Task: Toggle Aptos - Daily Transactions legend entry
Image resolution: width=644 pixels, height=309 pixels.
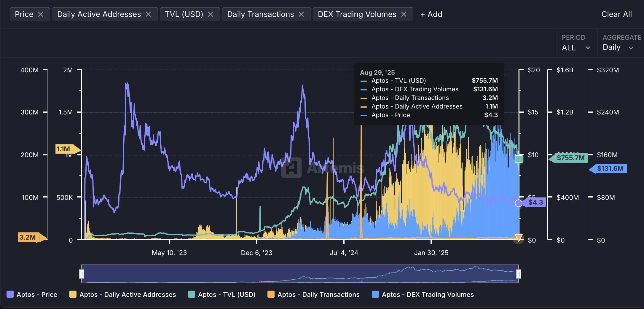Action: click(313, 294)
